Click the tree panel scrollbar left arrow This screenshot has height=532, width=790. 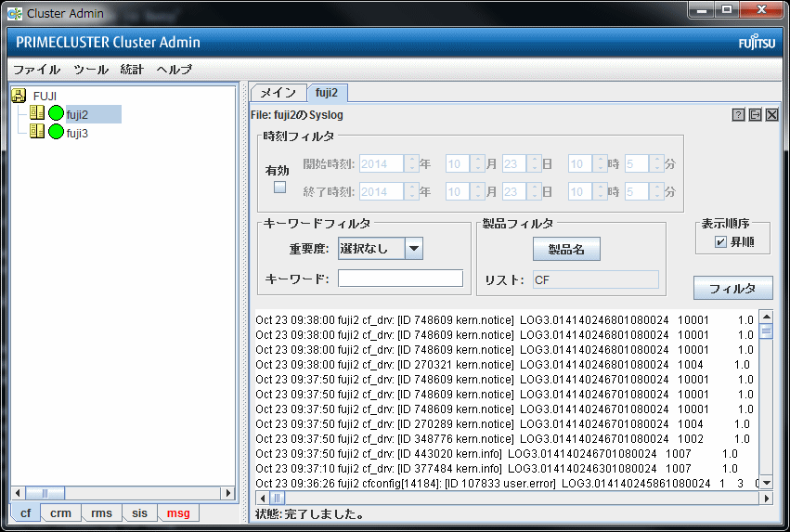pyautogui.click(x=18, y=493)
